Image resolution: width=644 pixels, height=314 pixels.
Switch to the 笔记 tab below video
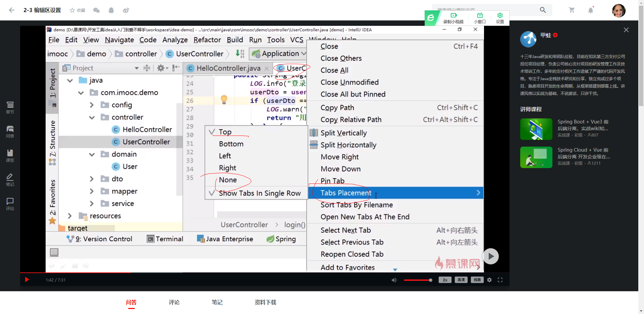[217, 302]
